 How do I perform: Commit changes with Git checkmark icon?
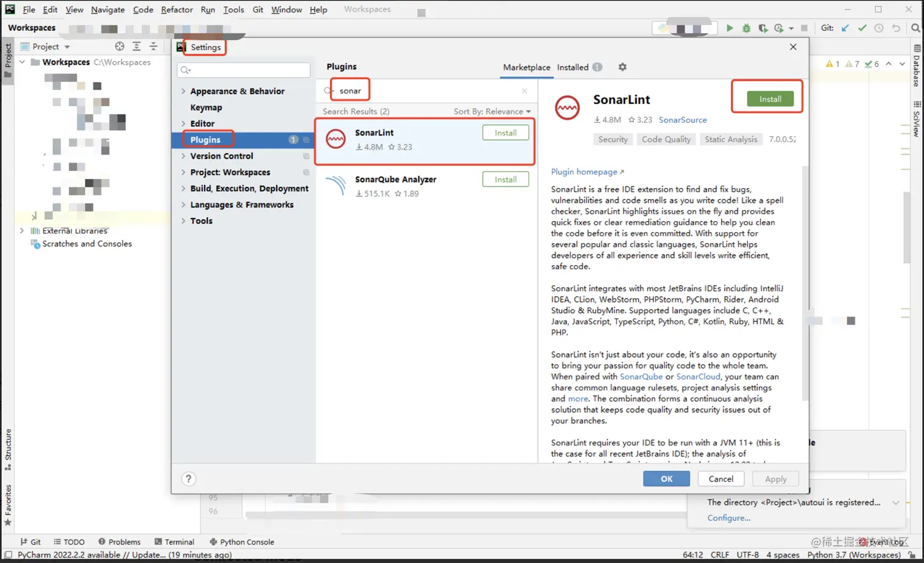pyautogui.click(x=862, y=28)
